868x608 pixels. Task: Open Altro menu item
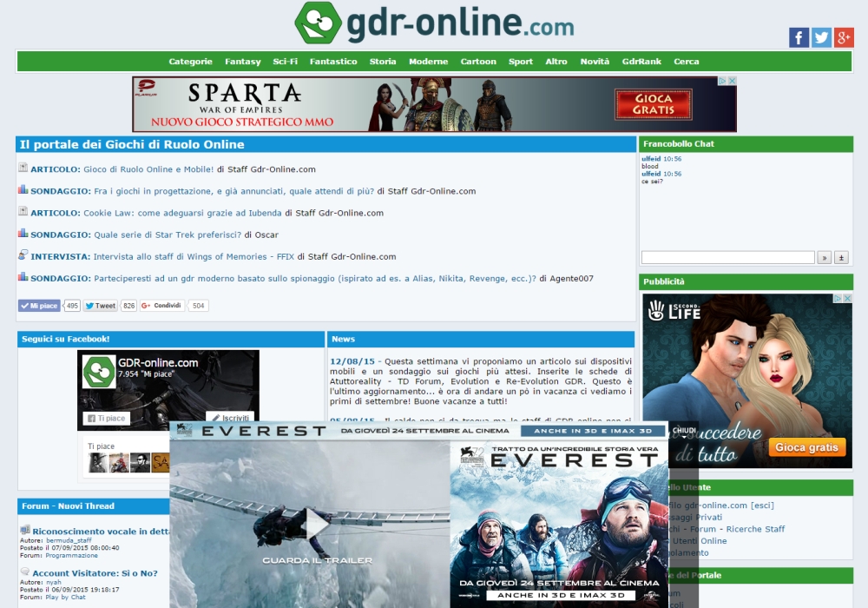pos(556,62)
